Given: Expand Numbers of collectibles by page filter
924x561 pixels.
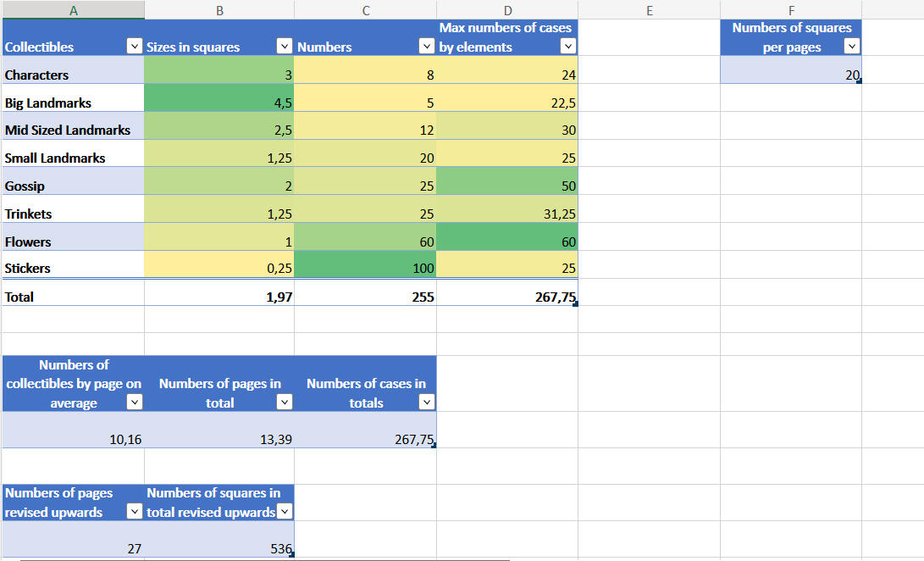Looking at the screenshot, I should coord(134,403).
